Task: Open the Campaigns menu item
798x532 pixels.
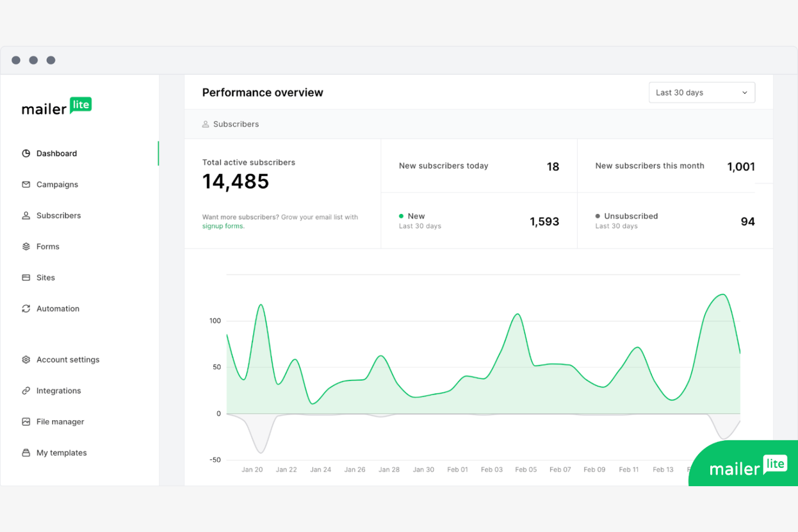Action: point(57,184)
